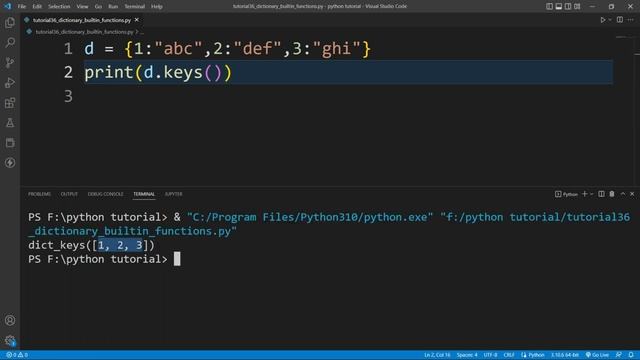Open the Run menu
The height and width of the screenshot is (360, 640).
coord(113,6)
